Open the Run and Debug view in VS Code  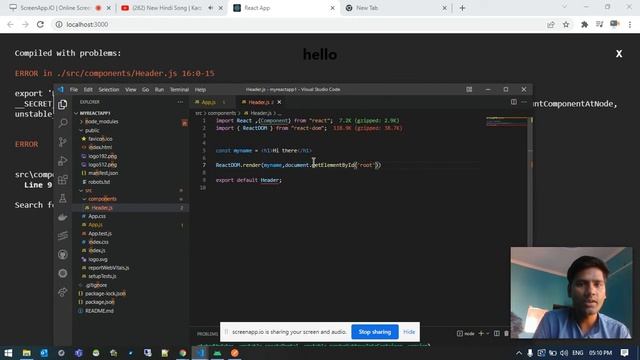[62, 161]
